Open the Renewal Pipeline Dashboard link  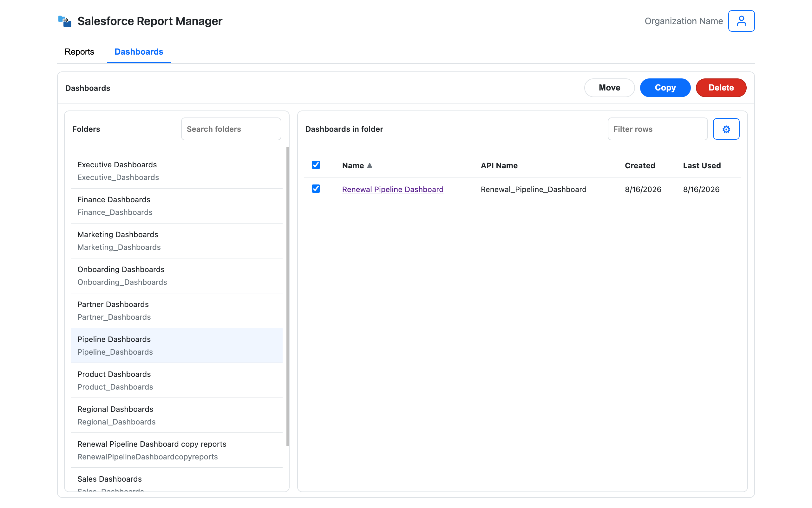pyautogui.click(x=393, y=189)
